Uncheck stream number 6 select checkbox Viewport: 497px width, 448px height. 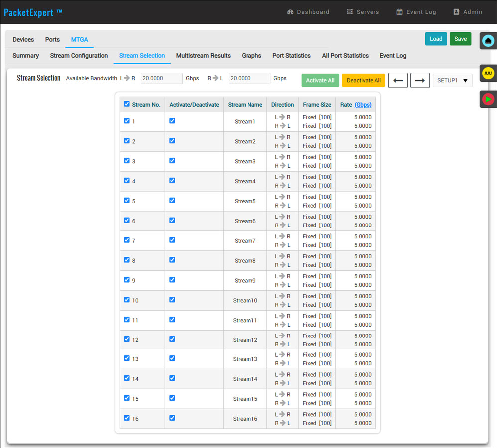click(x=127, y=220)
